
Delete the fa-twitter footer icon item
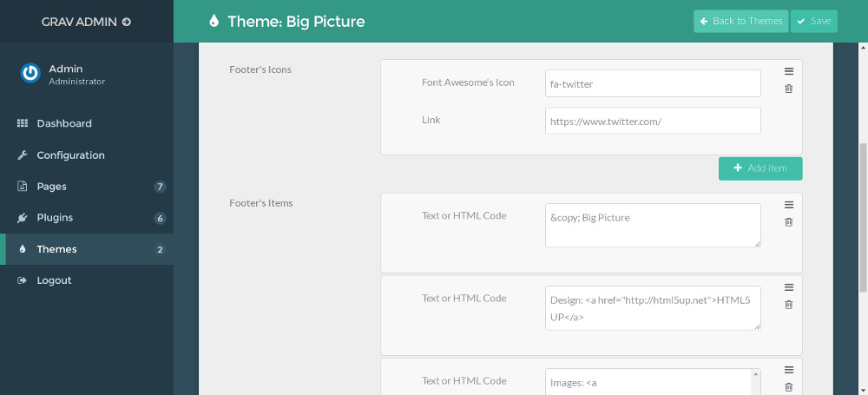(789, 89)
